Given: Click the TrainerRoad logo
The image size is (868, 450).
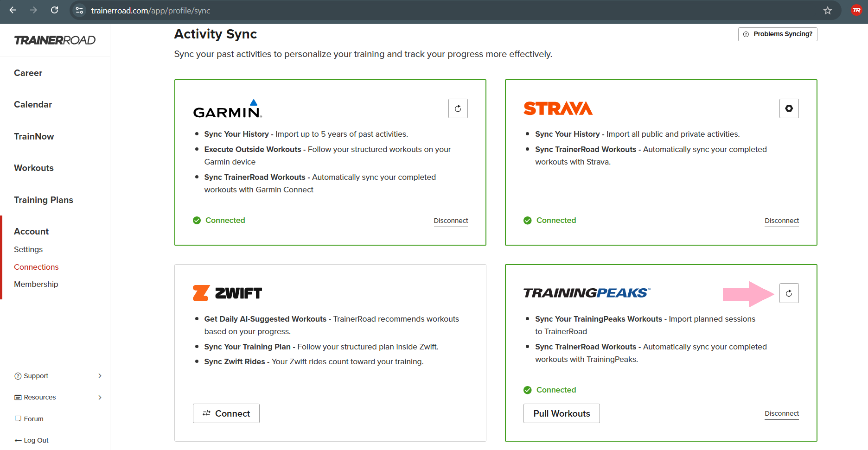Looking at the screenshot, I should [x=55, y=40].
